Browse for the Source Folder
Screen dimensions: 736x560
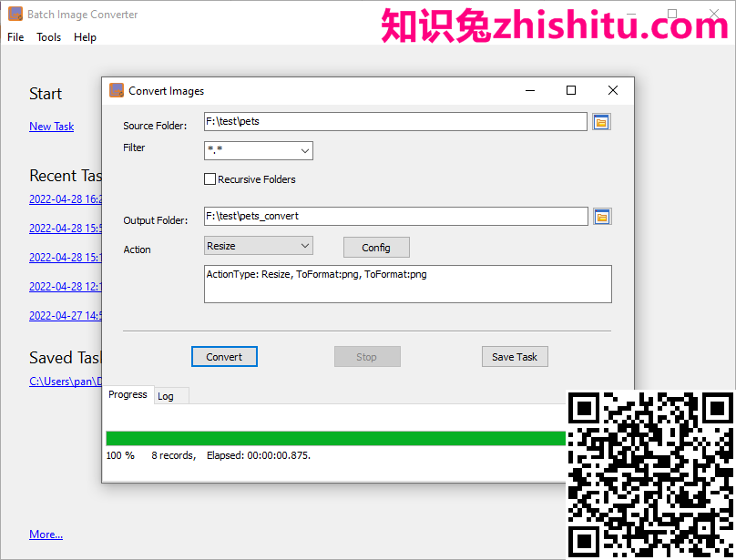(x=601, y=122)
